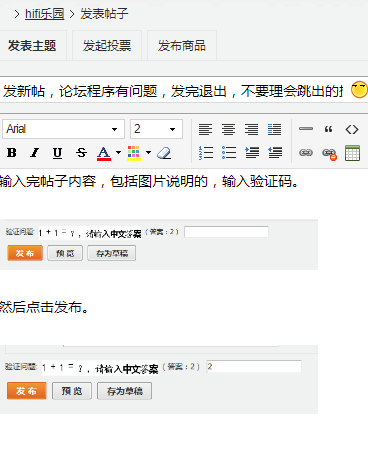Insert a horizontal rule line
This screenshot has width=368, height=457.
306,129
